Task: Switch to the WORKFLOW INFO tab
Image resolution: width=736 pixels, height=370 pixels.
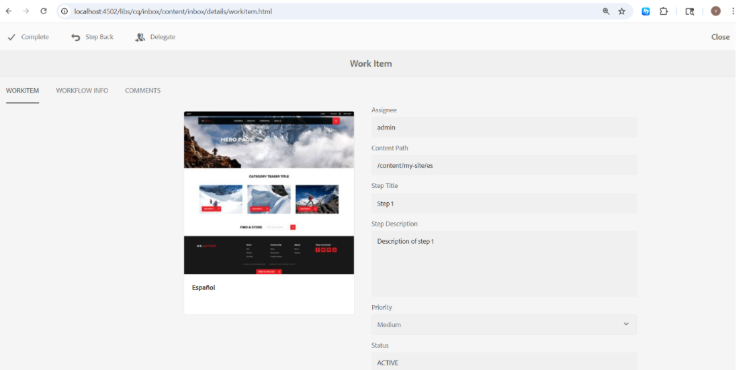Action: [82, 91]
